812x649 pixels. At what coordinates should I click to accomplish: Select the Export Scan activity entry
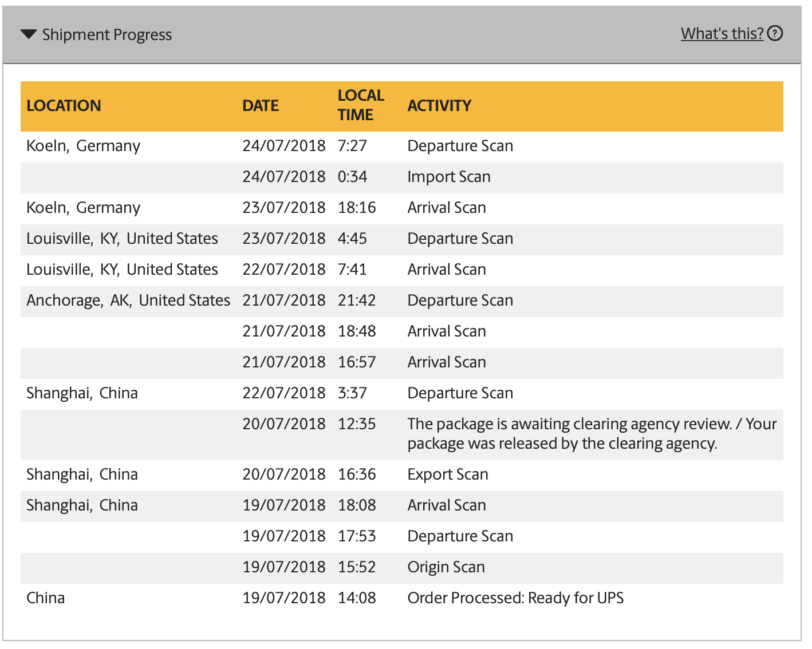[447, 474]
